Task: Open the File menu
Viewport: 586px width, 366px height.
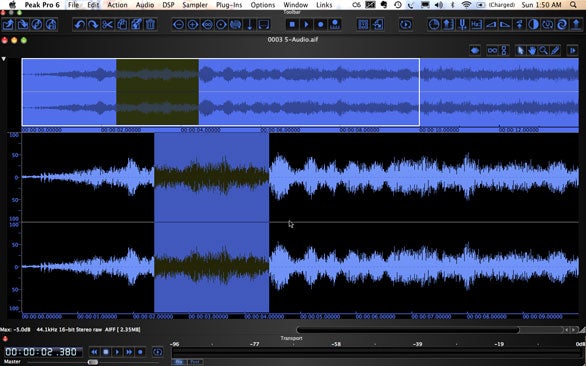Action: pyautogui.click(x=74, y=5)
